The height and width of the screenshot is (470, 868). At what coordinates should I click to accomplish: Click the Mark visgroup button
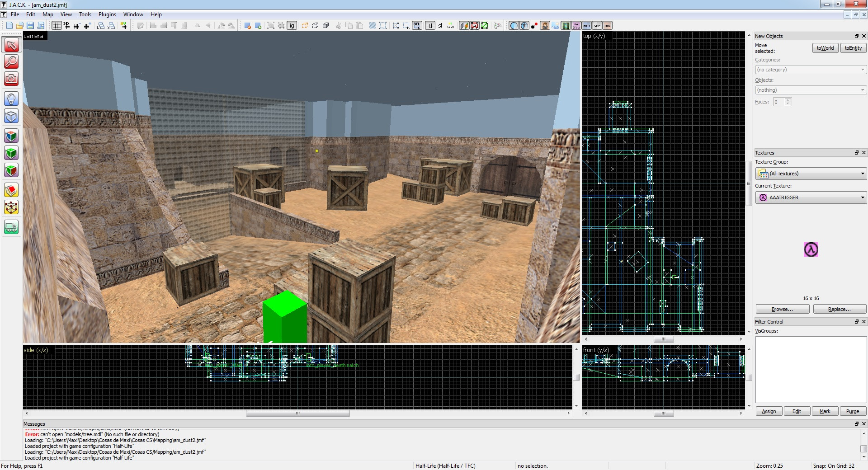click(825, 411)
